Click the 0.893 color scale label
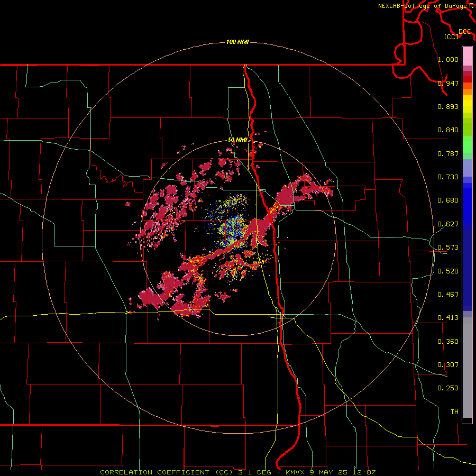Image resolution: width=476 pixels, height=476 pixels. click(x=448, y=106)
